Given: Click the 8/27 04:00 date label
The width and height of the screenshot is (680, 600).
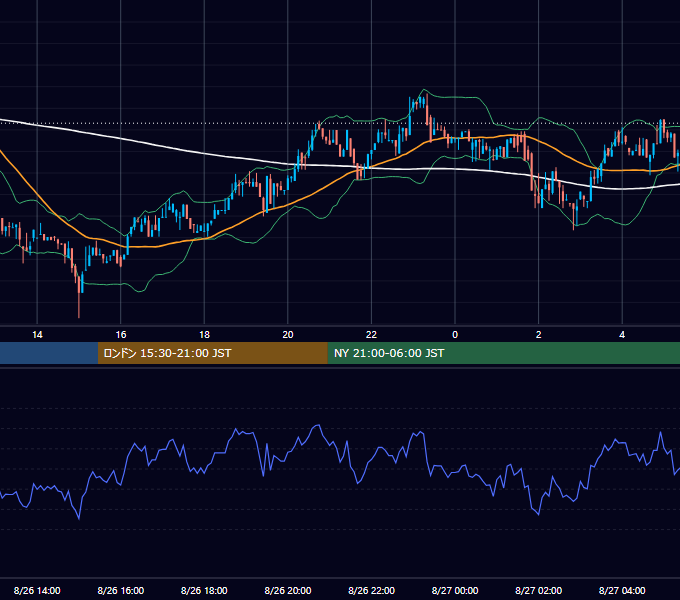Looking at the screenshot, I should (x=622, y=590).
